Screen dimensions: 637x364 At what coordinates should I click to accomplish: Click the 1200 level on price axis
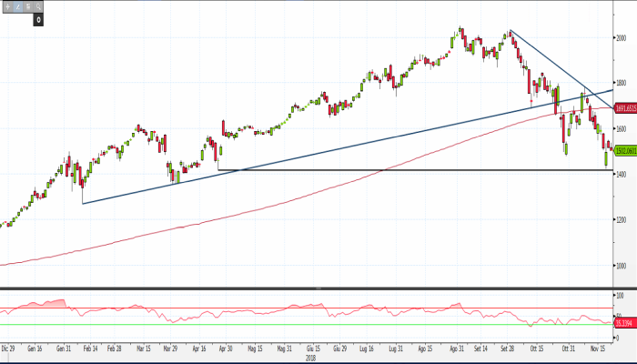click(x=621, y=219)
